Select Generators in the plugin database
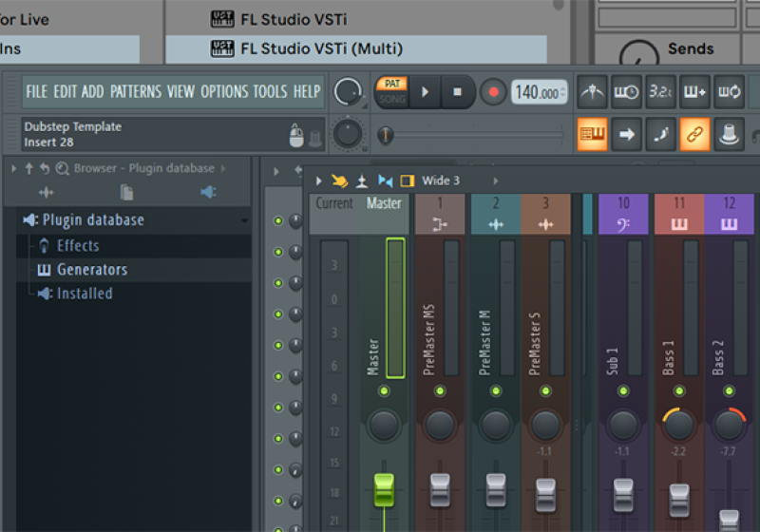This screenshot has width=760, height=532. pos(91,270)
